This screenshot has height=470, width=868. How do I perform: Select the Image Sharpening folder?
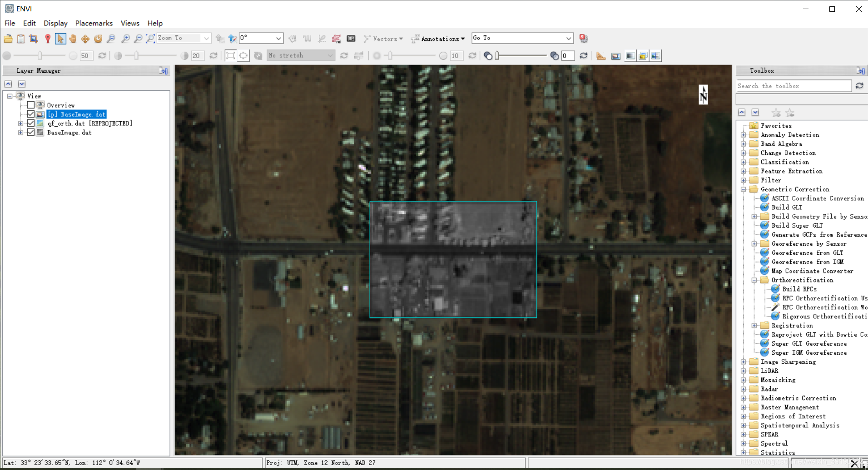pos(788,362)
